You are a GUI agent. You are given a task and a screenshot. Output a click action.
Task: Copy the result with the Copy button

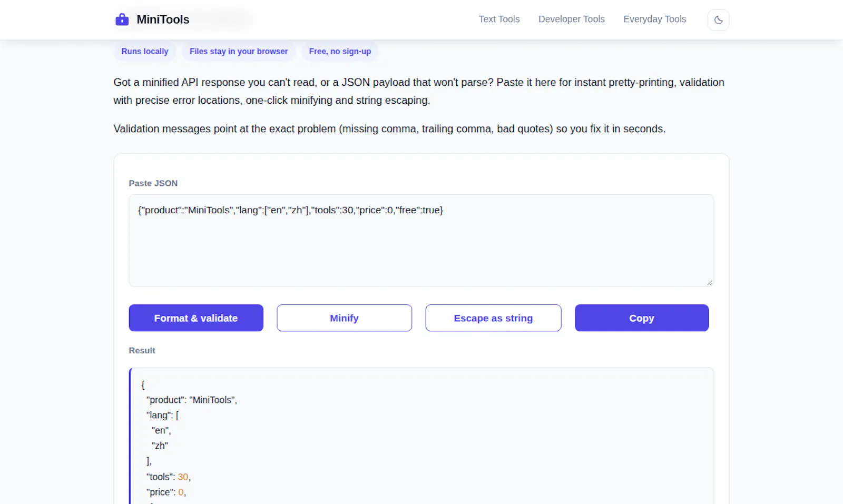641,318
